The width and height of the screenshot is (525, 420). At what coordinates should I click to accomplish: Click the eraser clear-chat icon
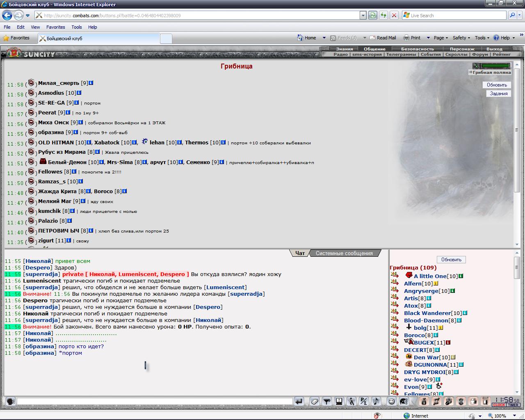[314, 401]
